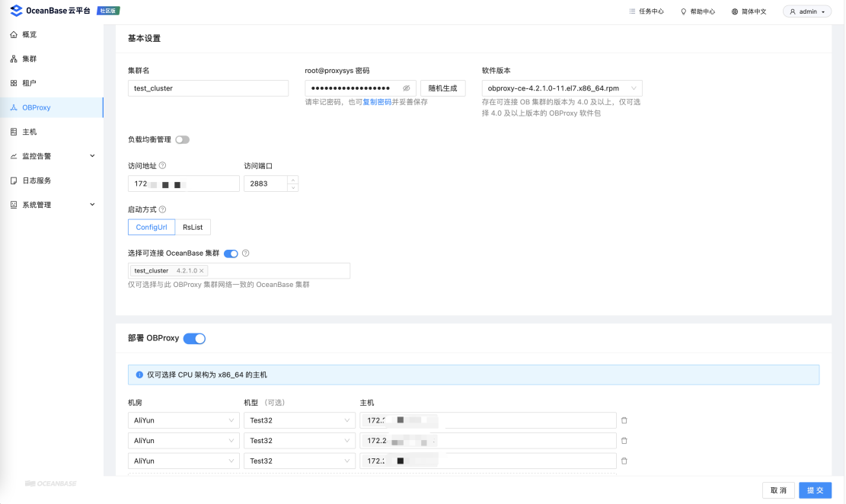Click the language globe icon
The image size is (846, 504).
(x=735, y=11)
